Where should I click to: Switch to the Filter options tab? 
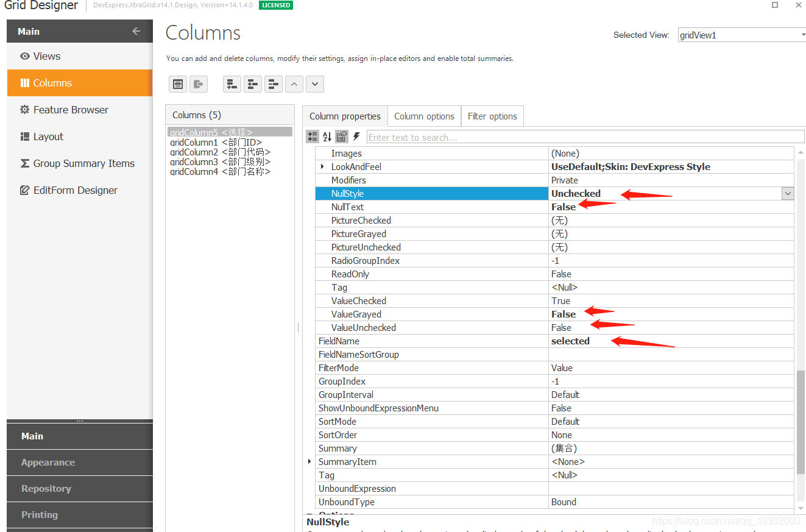point(492,116)
